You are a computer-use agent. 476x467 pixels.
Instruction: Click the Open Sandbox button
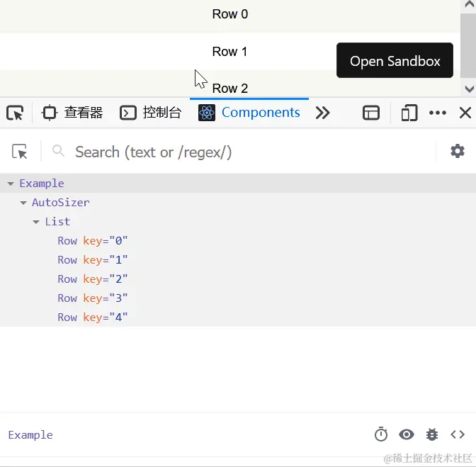coord(395,60)
